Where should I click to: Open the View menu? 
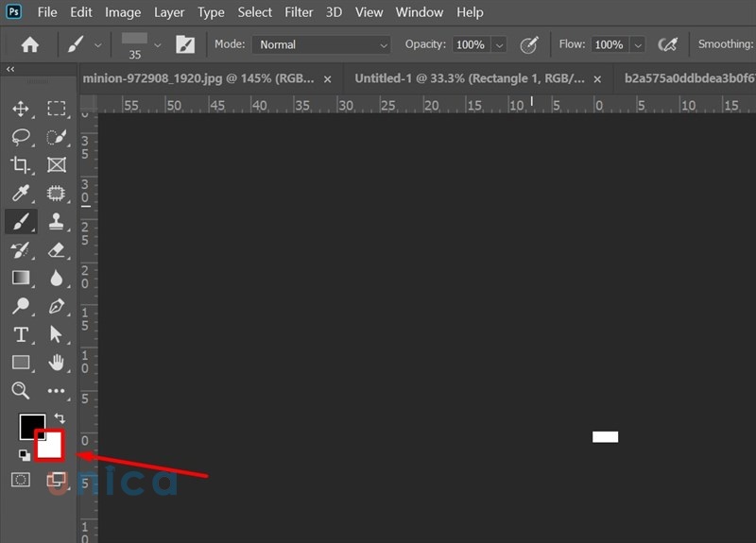[x=369, y=12]
